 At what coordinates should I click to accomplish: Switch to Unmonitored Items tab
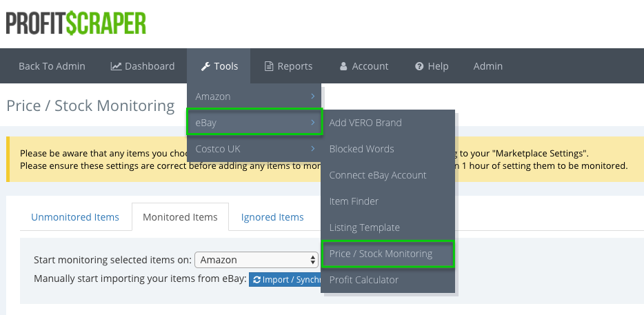tap(75, 217)
